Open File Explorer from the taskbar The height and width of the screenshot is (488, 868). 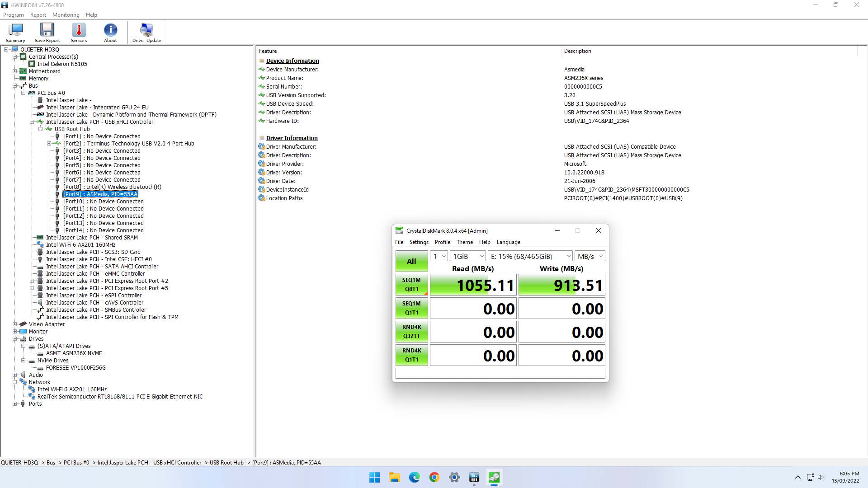394,477
